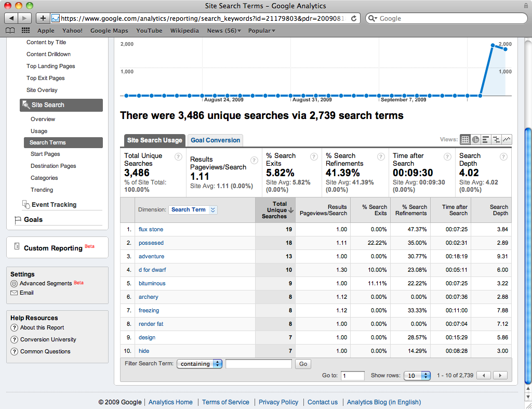The height and width of the screenshot is (409, 532).
Task: Follow the Analytics Home footer link
Action: [x=170, y=402]
